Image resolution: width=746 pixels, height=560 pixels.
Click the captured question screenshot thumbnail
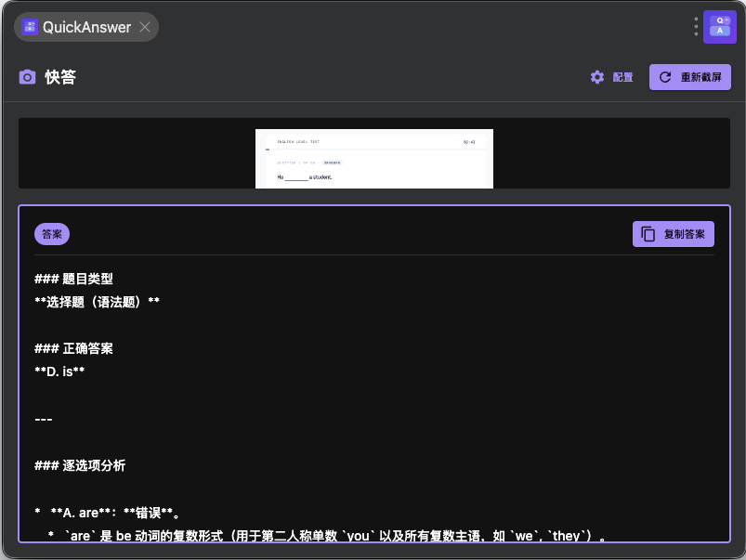coord(374,159)
